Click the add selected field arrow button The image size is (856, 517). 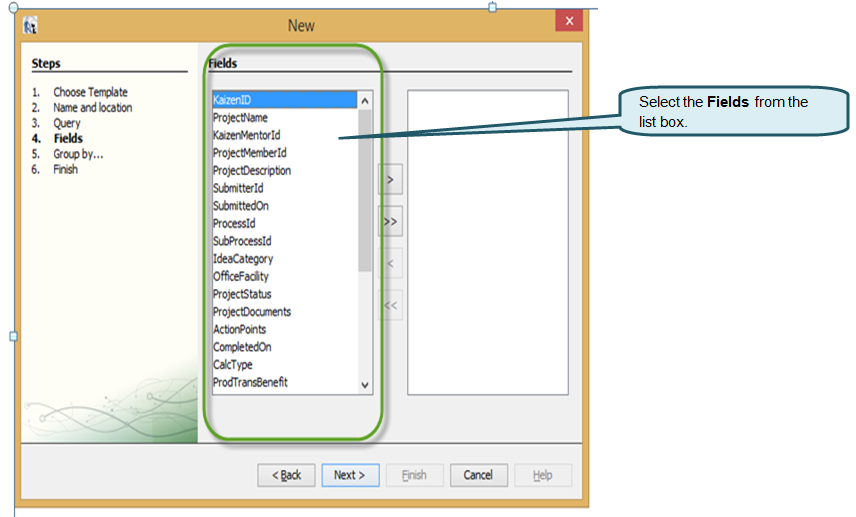click(390, 180)
